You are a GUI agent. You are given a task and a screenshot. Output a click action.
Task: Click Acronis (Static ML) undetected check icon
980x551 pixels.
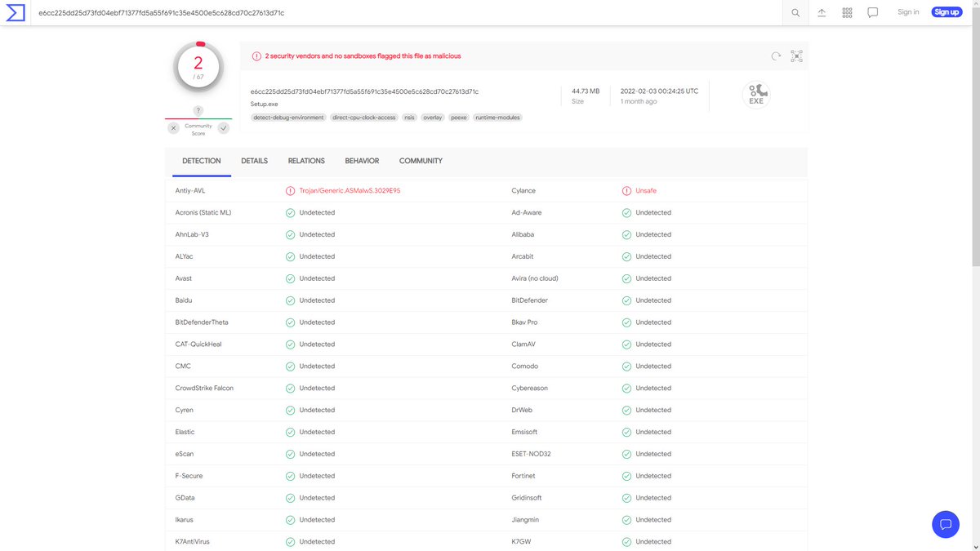290,212
